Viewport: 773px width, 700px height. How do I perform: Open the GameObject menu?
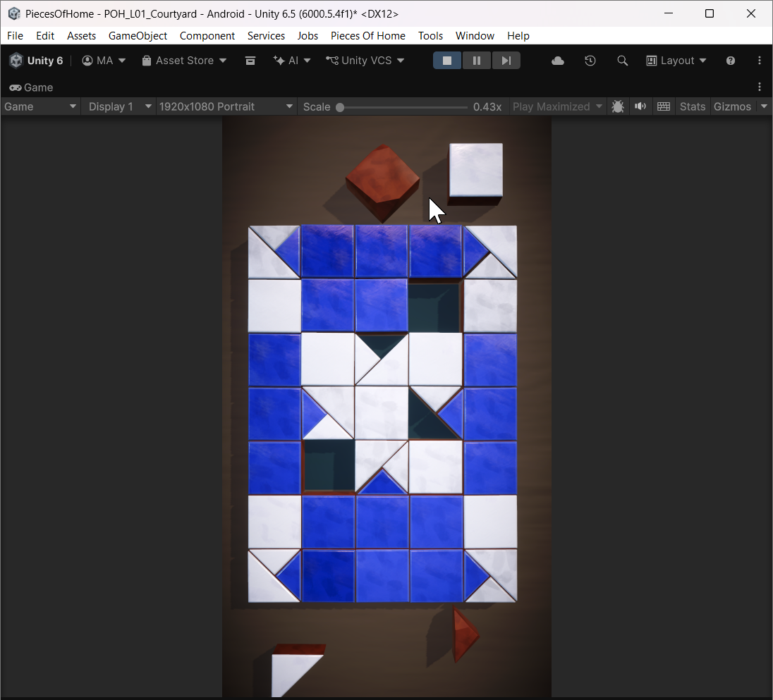pos(138,36)
